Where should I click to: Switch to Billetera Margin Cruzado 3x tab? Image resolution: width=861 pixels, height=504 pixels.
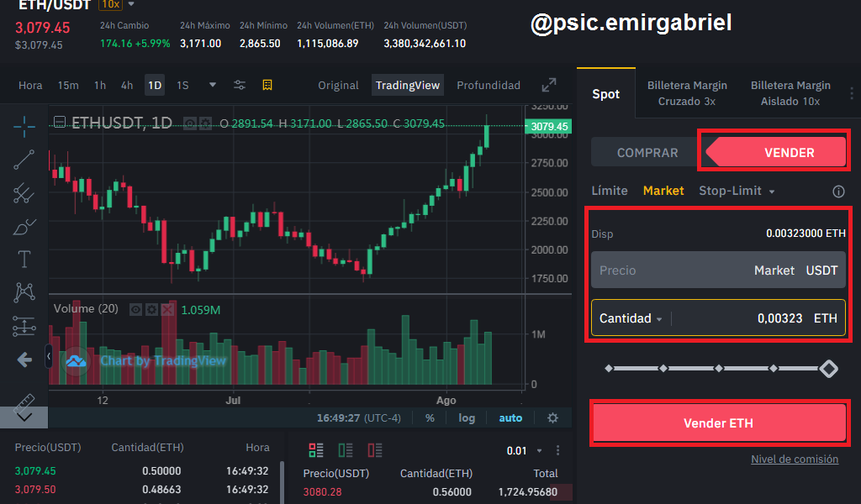click(x=687, y=93)
